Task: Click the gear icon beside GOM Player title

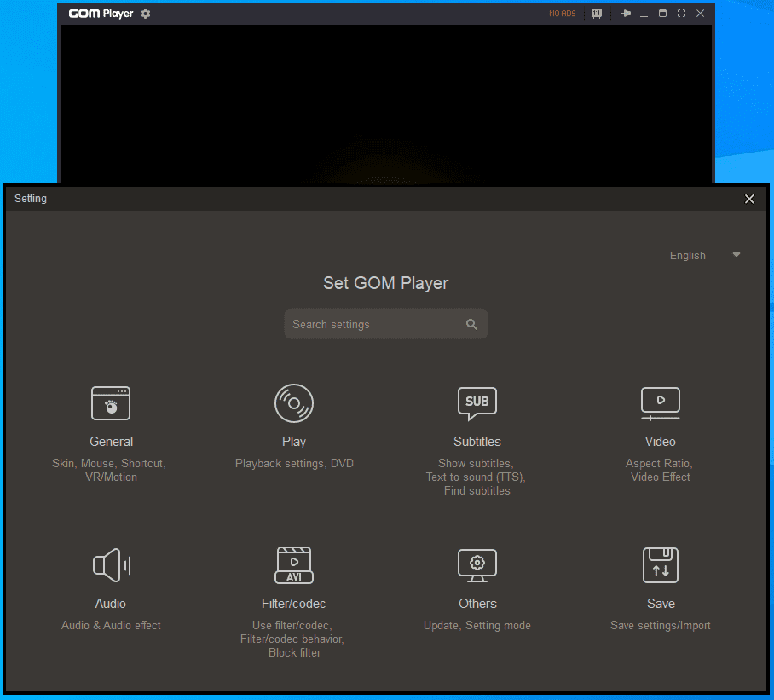Action: tap(145, 14)
